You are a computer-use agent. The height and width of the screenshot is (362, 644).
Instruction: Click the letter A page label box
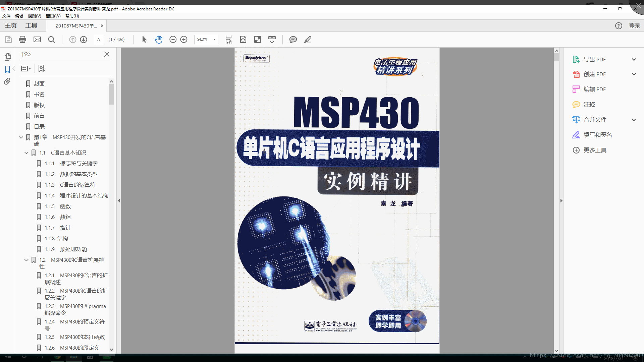(99, 40)
